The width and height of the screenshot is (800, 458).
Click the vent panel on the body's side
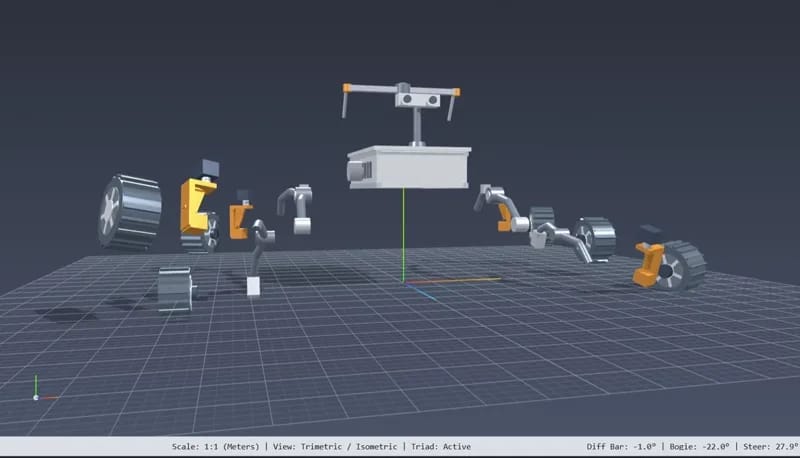365,170
